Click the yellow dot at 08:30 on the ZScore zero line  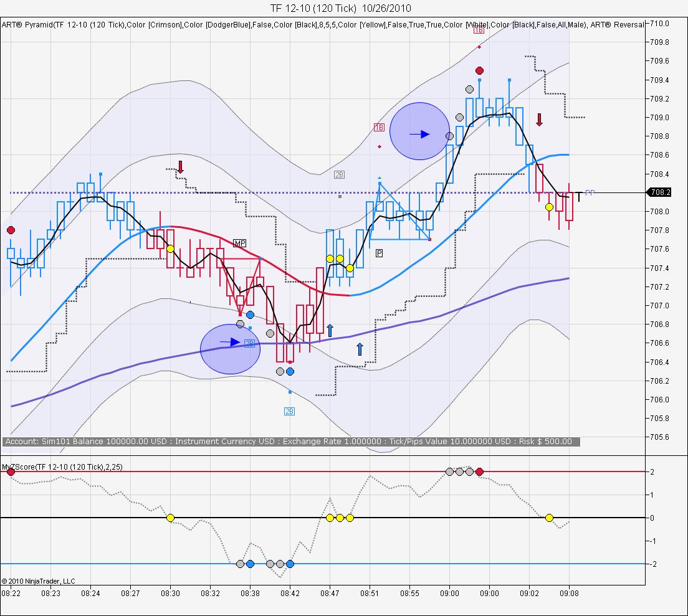(x=170, y=518)
